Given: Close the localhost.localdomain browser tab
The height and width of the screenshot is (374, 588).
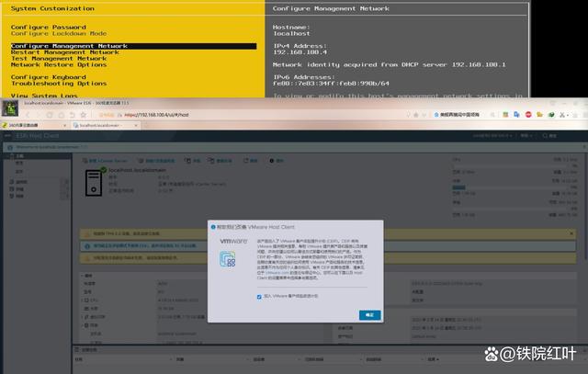Looking at the screenshot, I should click(136, 125).
